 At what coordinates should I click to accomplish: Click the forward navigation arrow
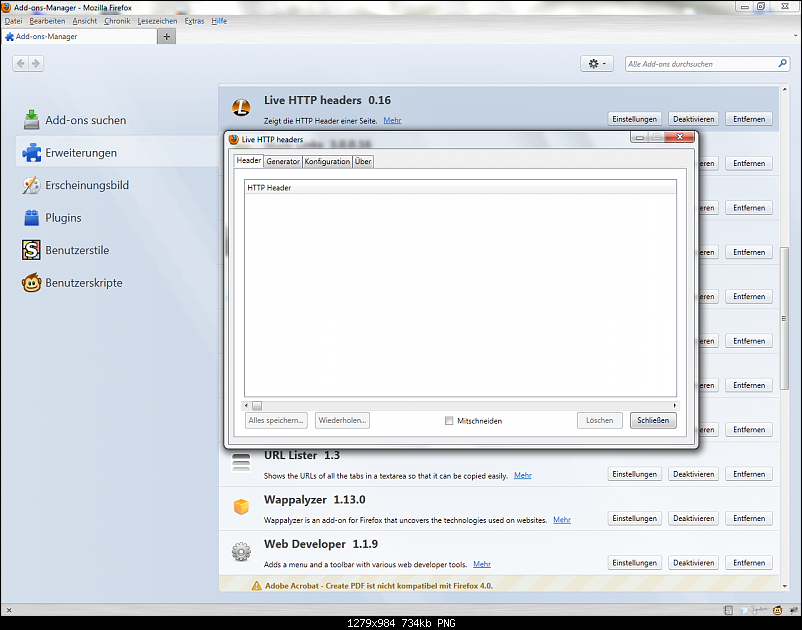click(x=36, y=63)
